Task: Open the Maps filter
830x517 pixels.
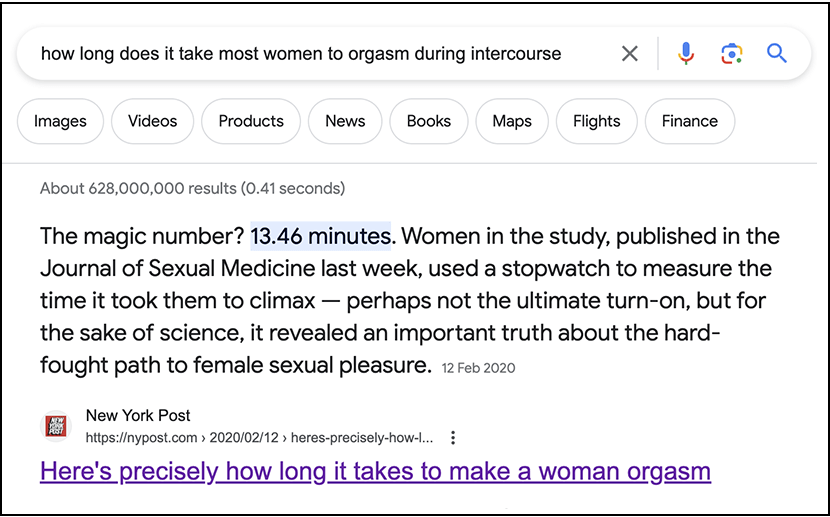Action: tap(512, 121)
